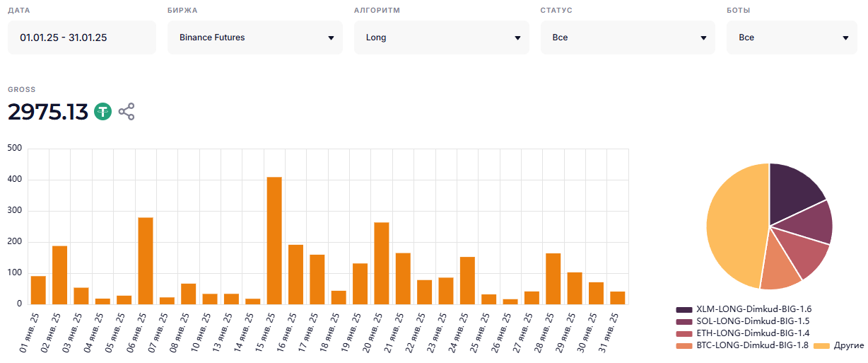Click the share icon beside gross value
This screenshot has height=363, width=868.
click(127, 112)
